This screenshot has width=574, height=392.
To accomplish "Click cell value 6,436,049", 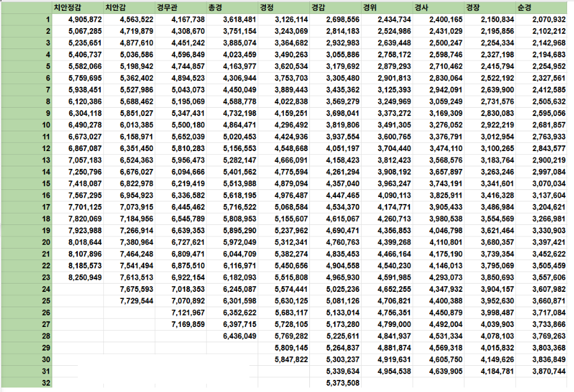I will (x=240, y=336).
